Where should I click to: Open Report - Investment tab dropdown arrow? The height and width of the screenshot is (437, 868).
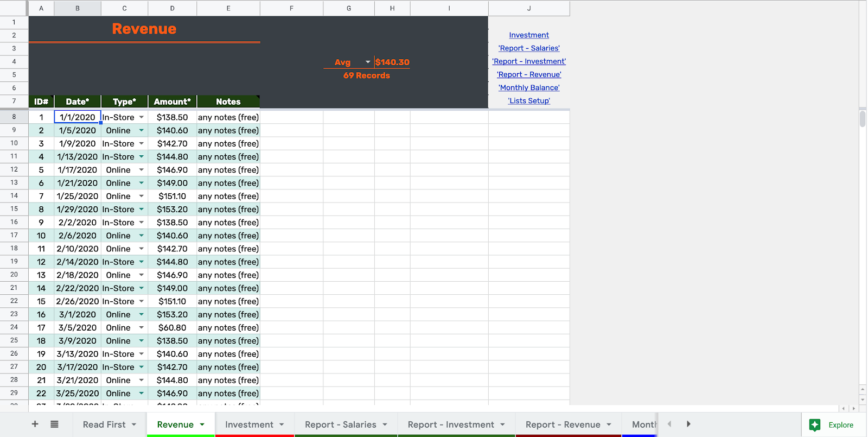coord(503,425)
